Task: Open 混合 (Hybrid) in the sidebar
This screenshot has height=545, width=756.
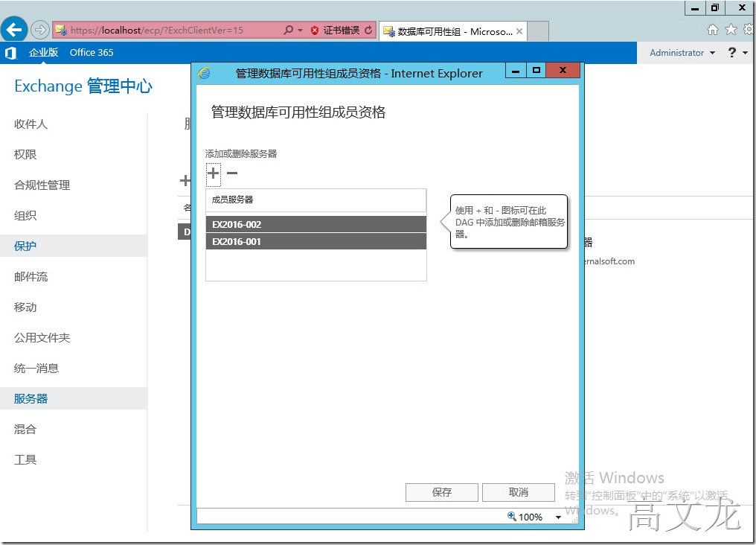Action: click(25, 430)
